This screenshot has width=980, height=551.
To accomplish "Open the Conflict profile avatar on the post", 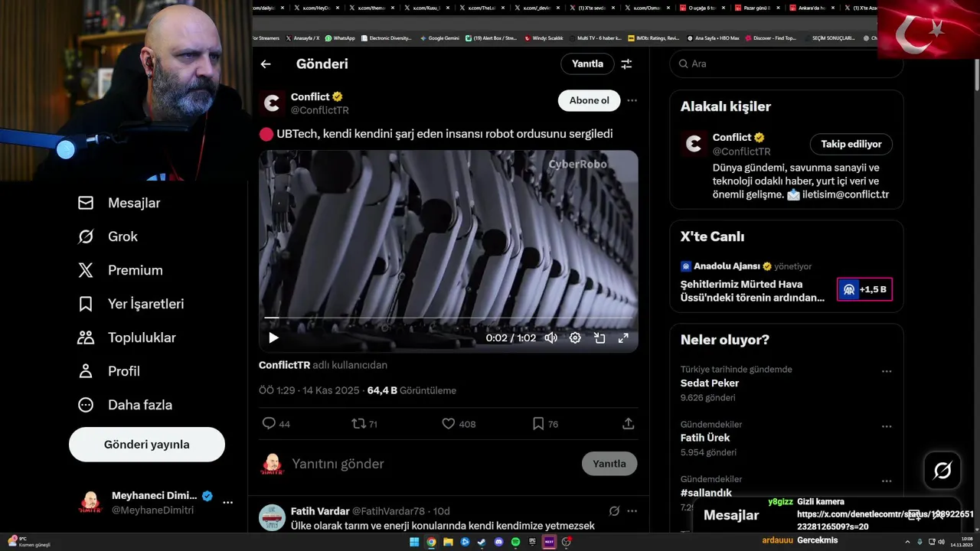I will [272, 103].
